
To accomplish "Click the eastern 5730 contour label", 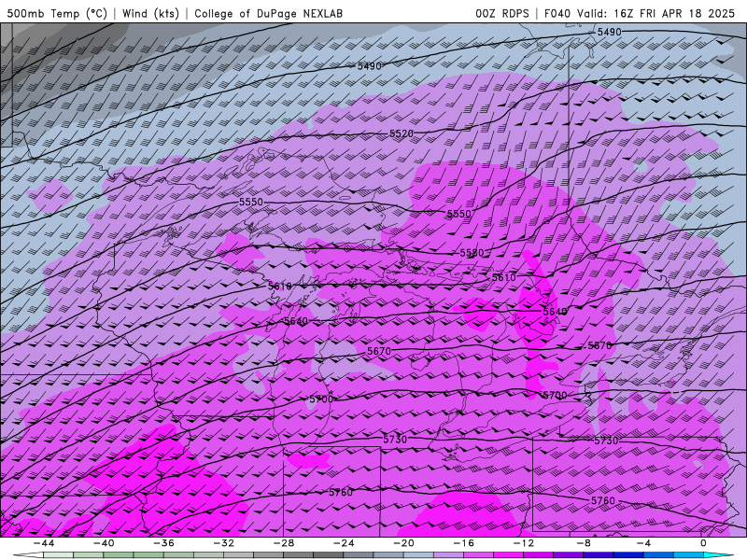I will 606,441.
